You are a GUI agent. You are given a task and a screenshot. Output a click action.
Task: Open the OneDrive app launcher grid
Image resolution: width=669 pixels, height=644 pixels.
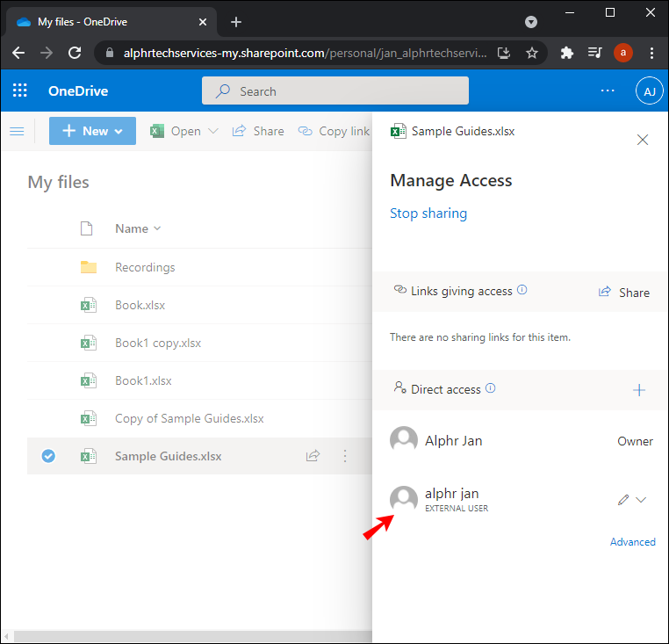click(20, 90)
